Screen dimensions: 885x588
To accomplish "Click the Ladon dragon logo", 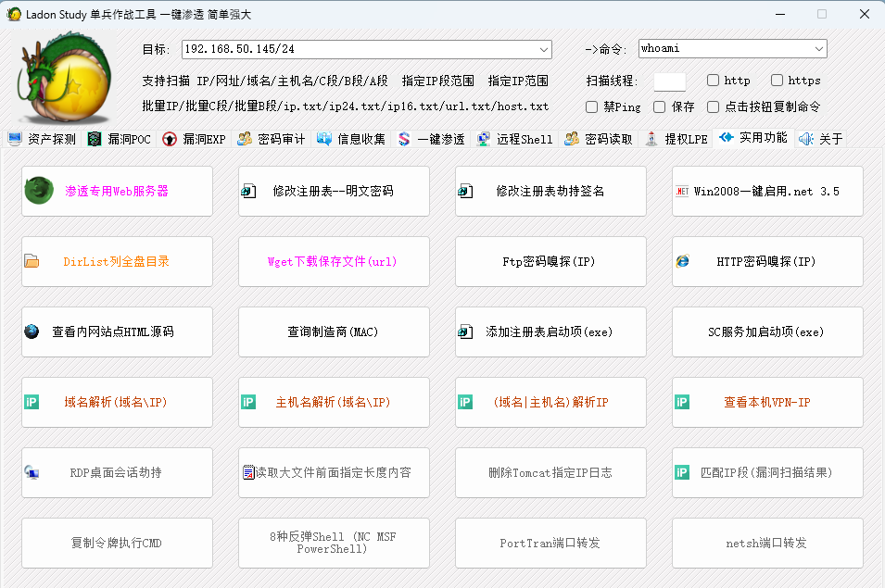I will click(65, 79).
